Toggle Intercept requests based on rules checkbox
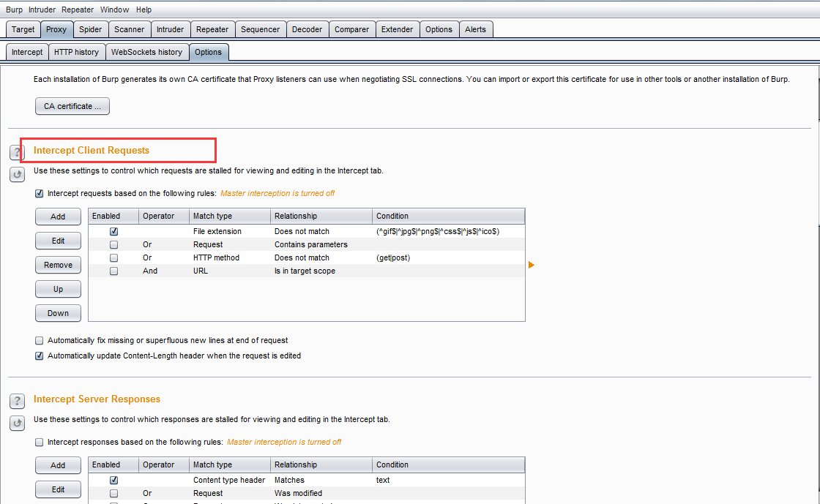 click(x=40, y=193)
